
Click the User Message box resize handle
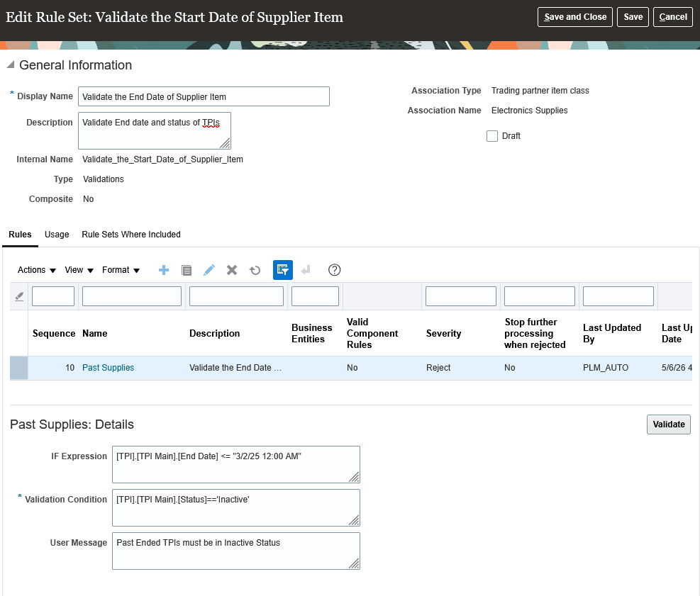tap(354, 563)
